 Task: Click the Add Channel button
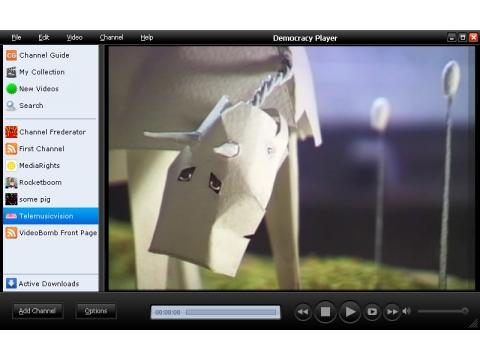[37, 311]
